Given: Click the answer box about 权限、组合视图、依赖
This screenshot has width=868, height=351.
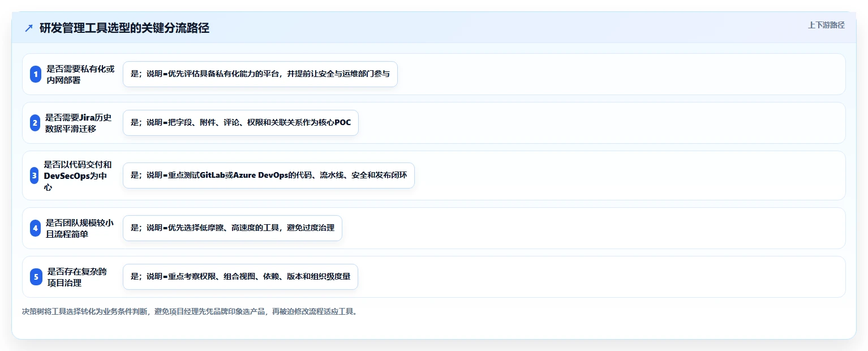Looking at the screenshot, I should [240, 277].
